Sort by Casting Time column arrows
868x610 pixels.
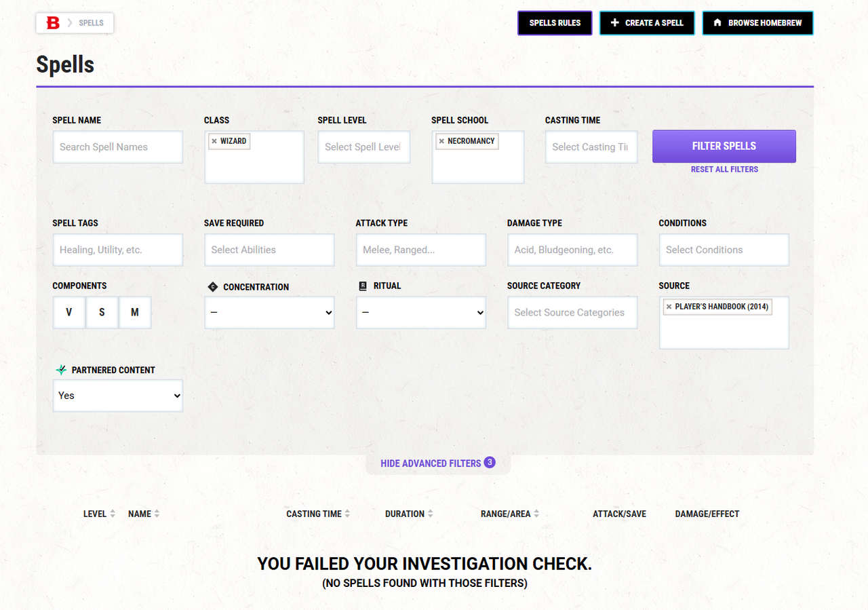coord(347,514)
